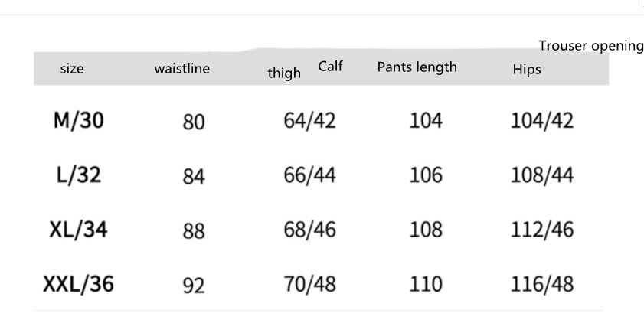
Task: Select waistline value 92 in the XXL/36 row
Action: pos(194,286)
